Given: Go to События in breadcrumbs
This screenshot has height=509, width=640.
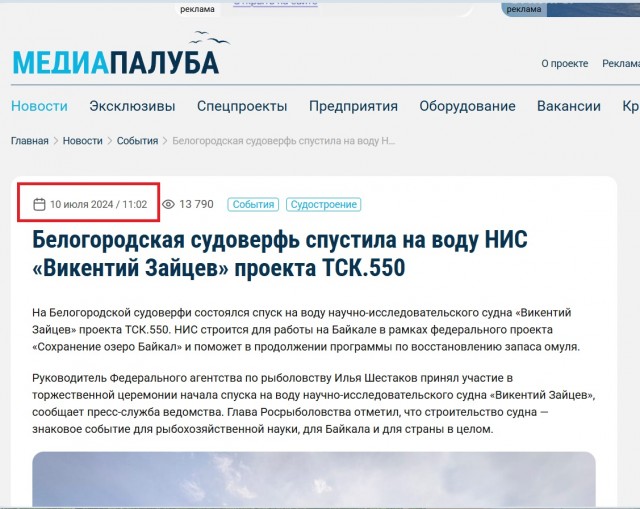Looking at the screenshot, I should click(x=137, y=141).
